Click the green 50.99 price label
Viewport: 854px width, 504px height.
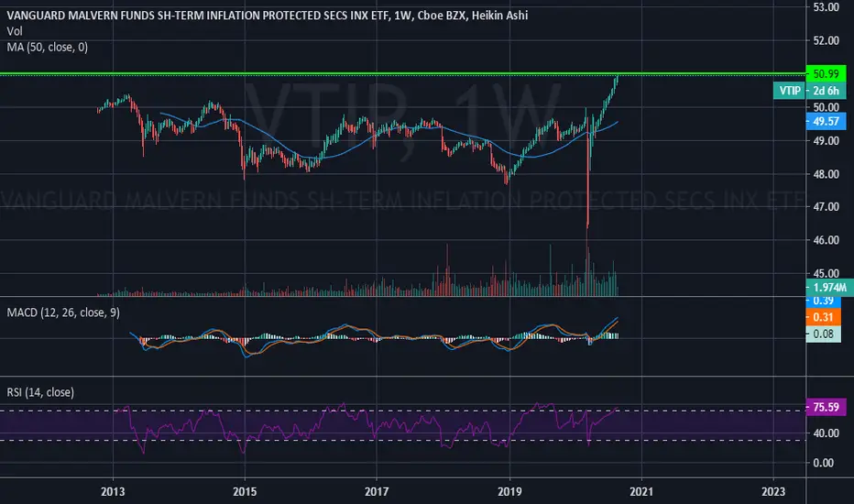[826, 73]
